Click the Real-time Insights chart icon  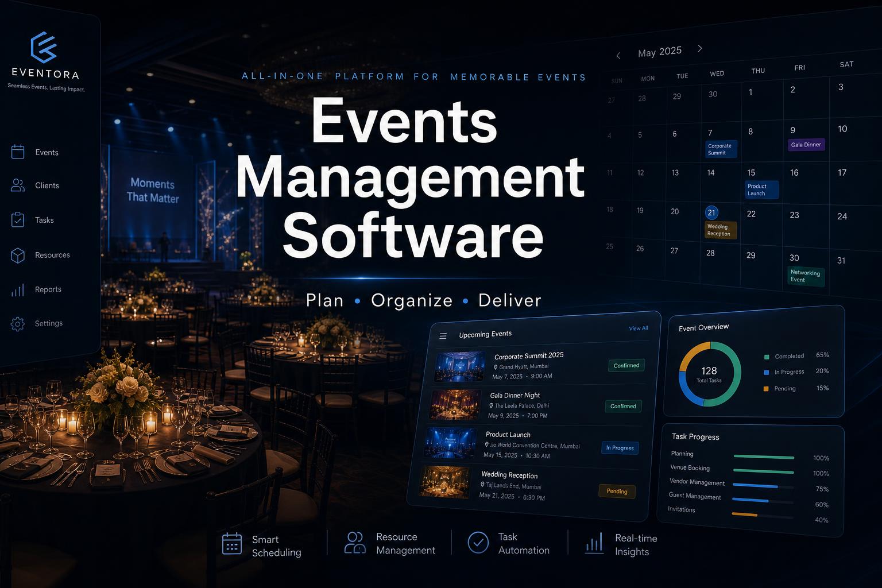point(594,543)
